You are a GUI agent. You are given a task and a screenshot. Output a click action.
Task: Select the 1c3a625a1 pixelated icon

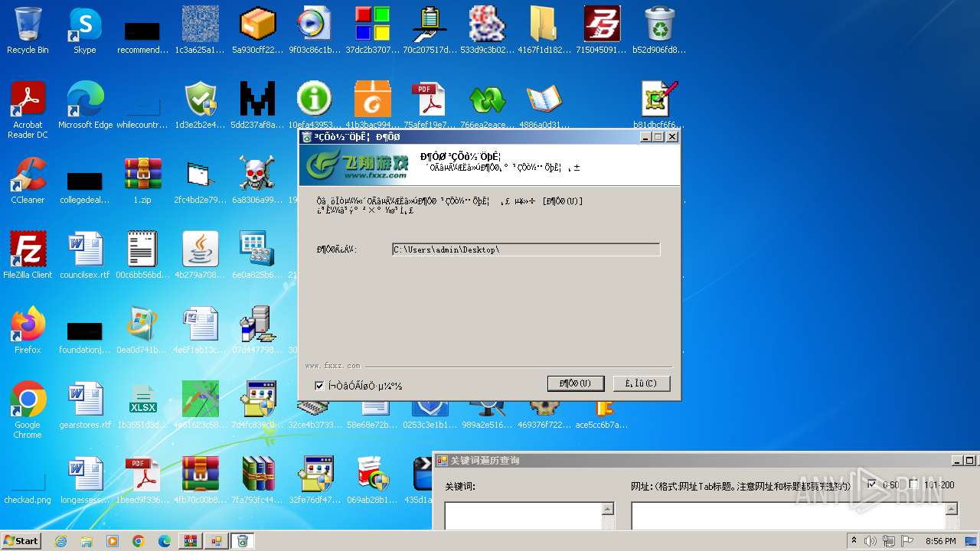click(x=200, y=30)
